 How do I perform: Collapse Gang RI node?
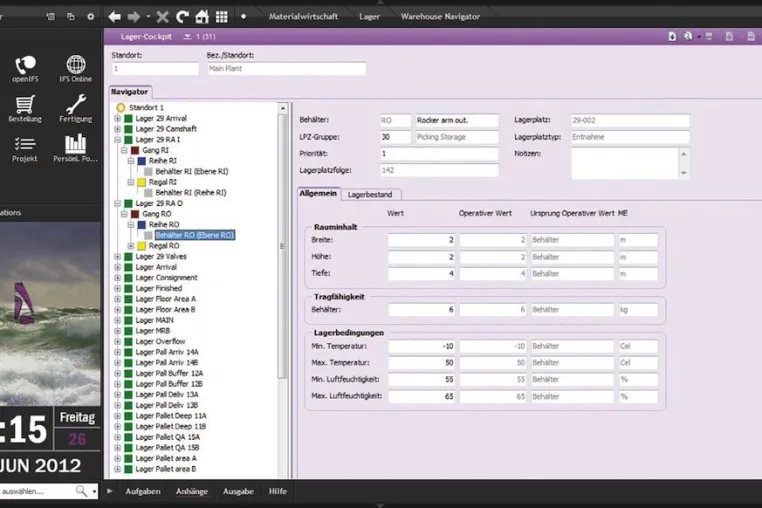pos(124,150)
